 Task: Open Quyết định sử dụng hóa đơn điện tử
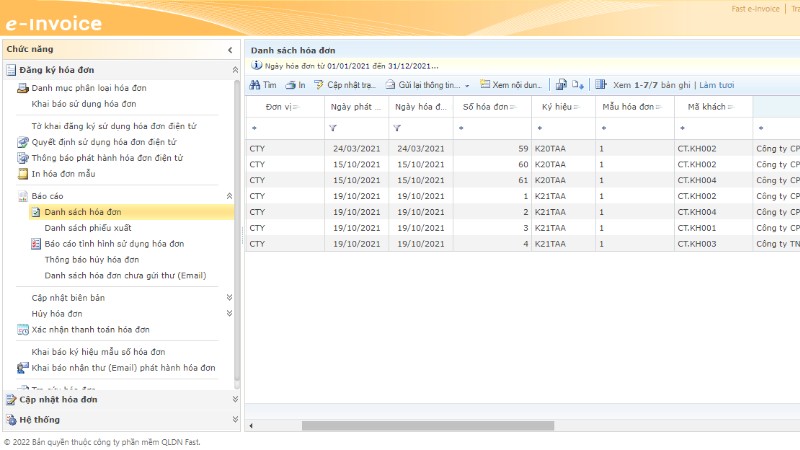pyautogui.click(x=104, y=142)
